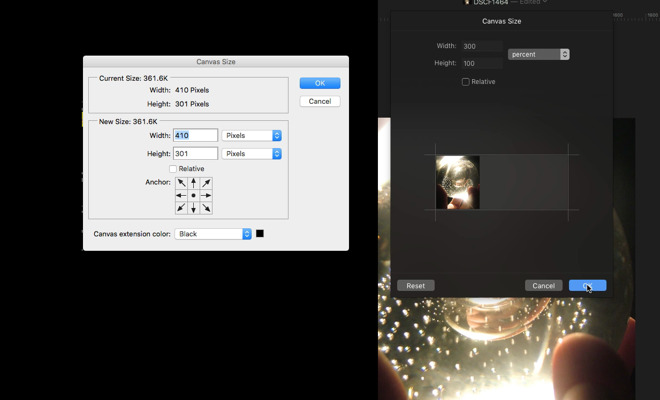Click Cancel in dark Canvas Size dialog
Viewport: 660px width, 400px height.
pyautogui.click(x=543, y=285)
